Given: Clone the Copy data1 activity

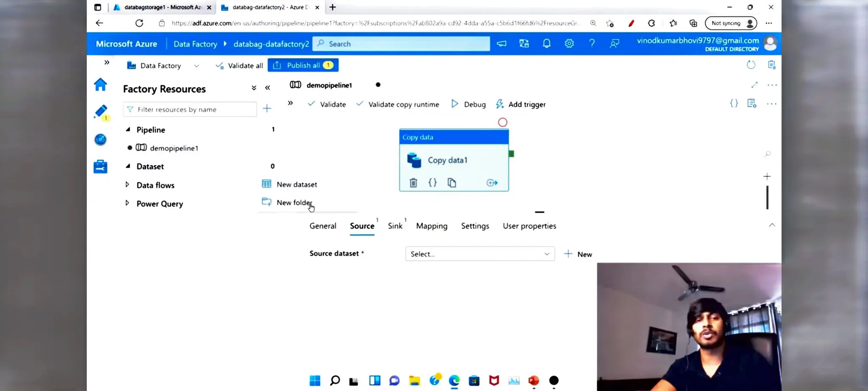Looking at the screenshot, I should 452,183.
